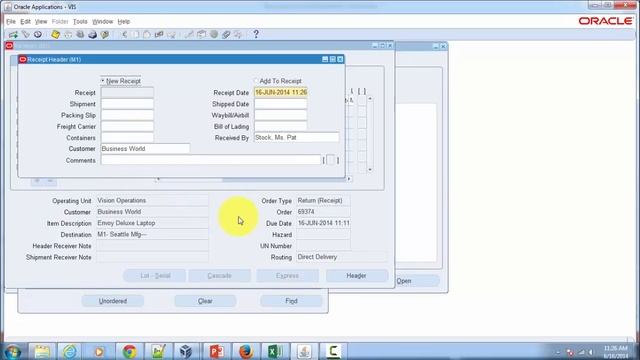The width and height of the screenshot is (640, 360).
Task: Click the down arrow of the vertical scrollbar
Action: 370,169
